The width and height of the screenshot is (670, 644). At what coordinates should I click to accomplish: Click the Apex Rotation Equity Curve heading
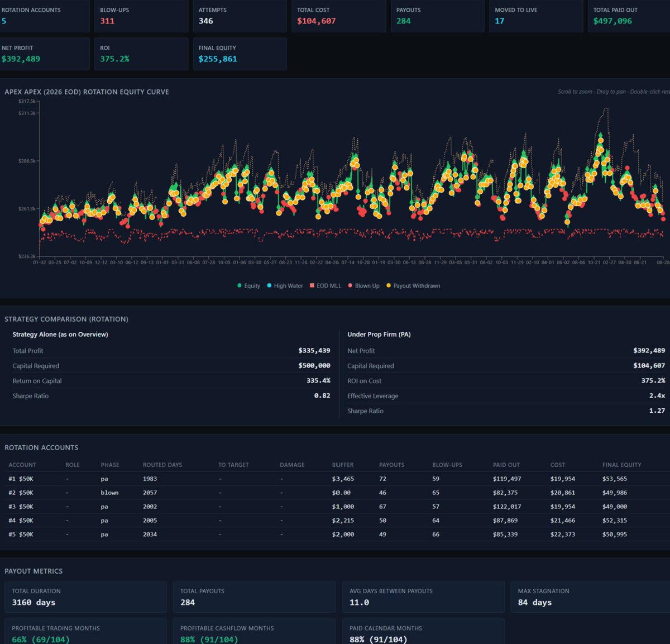pyautogui.click(x=87, y=92)
